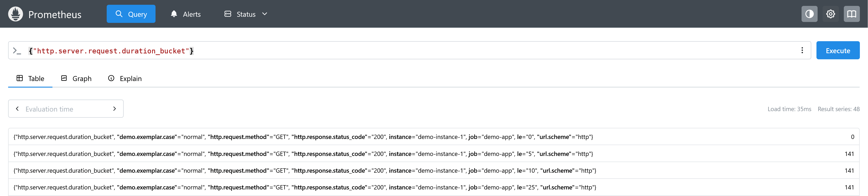Viewport: 868px width, 196px height.
Task: Select the result row with le="5"
Action: click(434, 153)
